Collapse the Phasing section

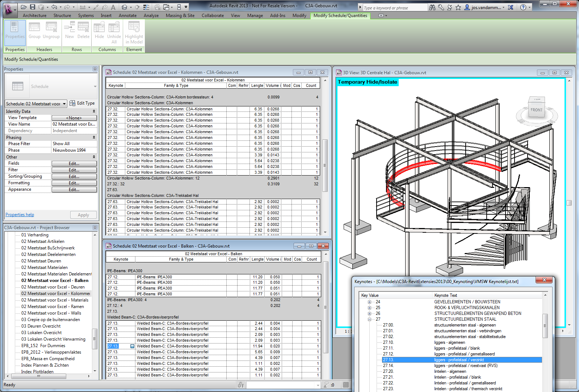coord(94,138)
